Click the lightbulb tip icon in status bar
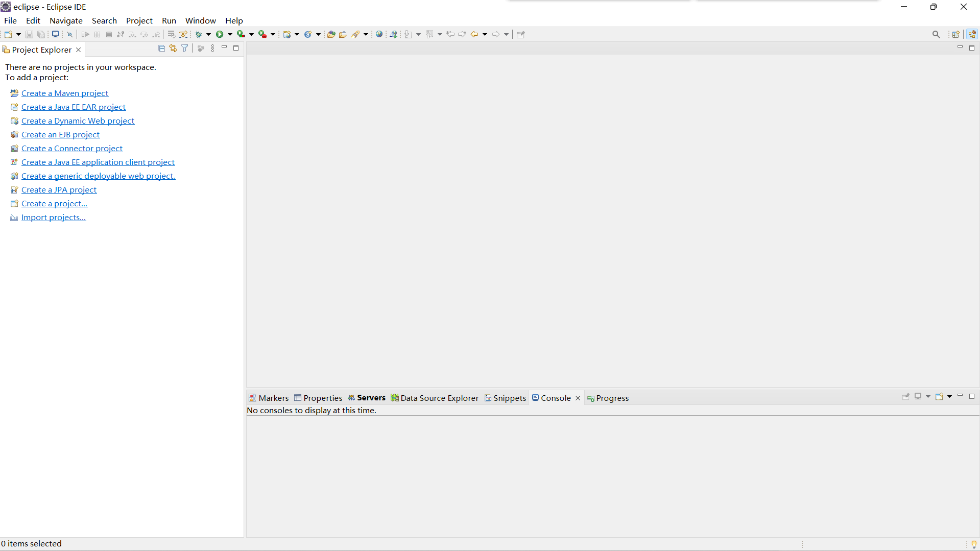This screenshot has width=980, height=551. pos(973,544)
